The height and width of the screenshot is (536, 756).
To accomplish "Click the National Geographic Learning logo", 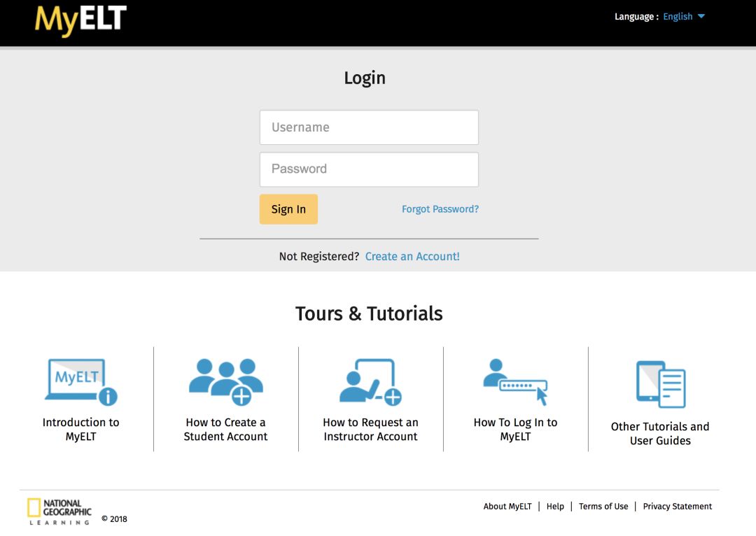I will pyautogui.click(x=59, y=512).
